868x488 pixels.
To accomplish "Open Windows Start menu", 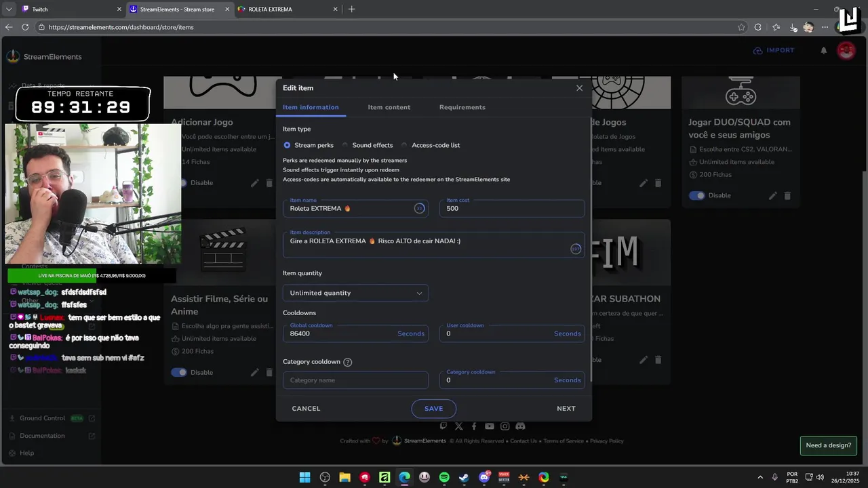I will click(x=305, y=477).
